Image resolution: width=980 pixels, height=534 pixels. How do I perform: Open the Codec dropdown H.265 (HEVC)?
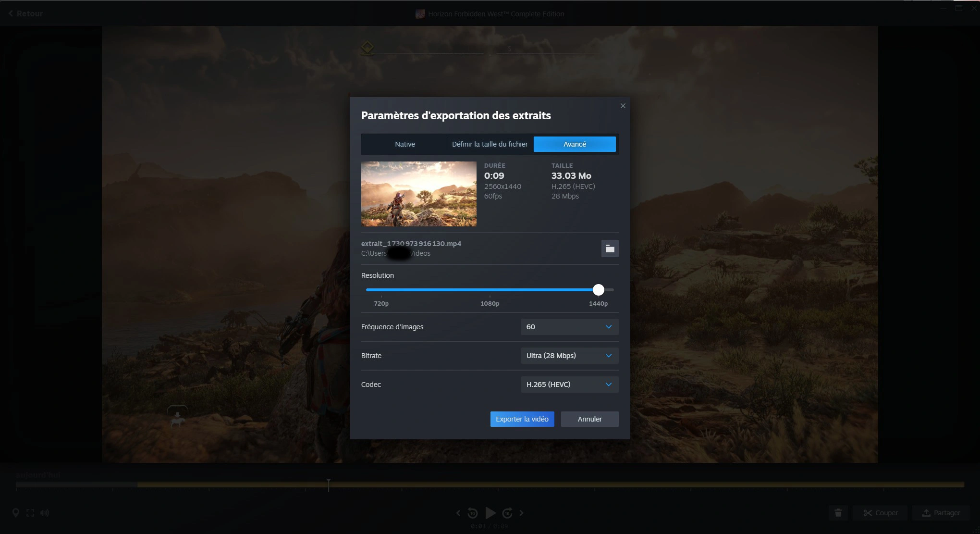click(569, 385)
